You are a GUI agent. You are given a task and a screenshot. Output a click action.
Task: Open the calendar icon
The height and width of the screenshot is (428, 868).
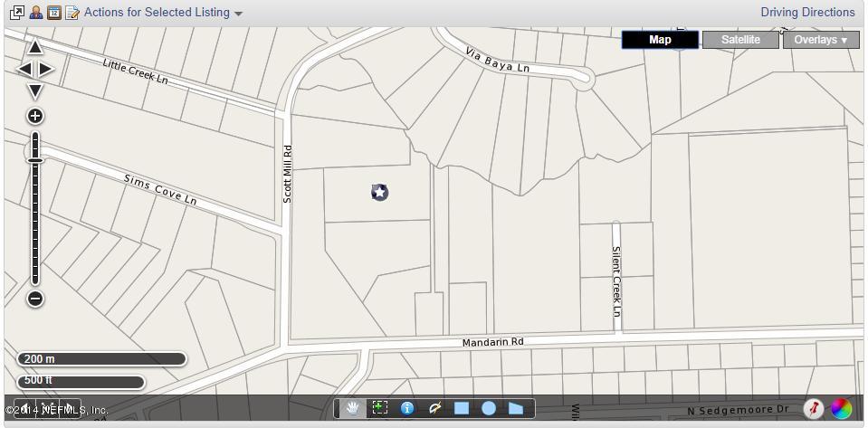(x=53, y=12)
